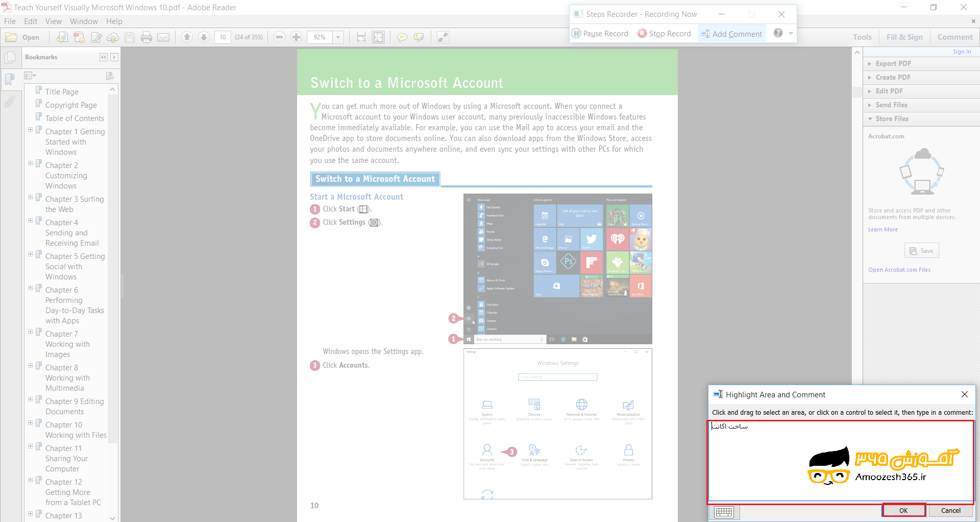Open the View menu

[x=54, y=21]
